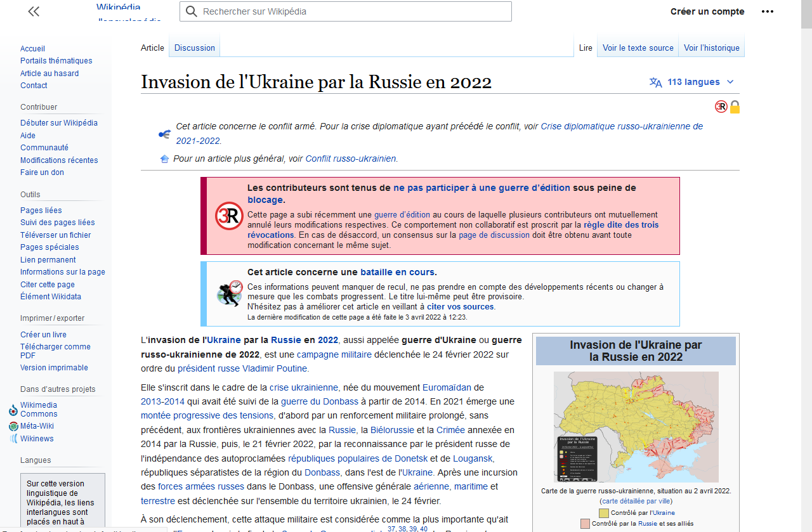Click the ongoing battle soldier clock icon
Screen dimensions: 812x532
coord(229,294)
